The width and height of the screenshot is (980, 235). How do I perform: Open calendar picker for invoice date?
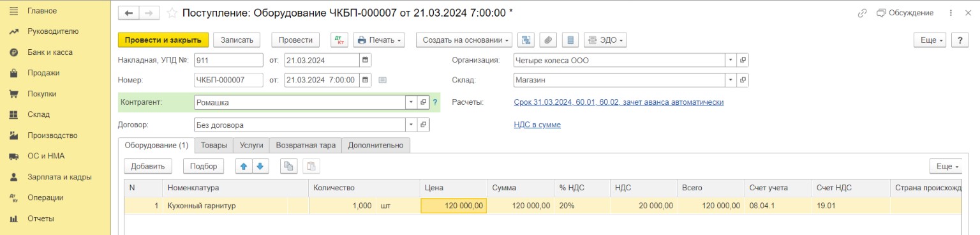pos(365,60)
